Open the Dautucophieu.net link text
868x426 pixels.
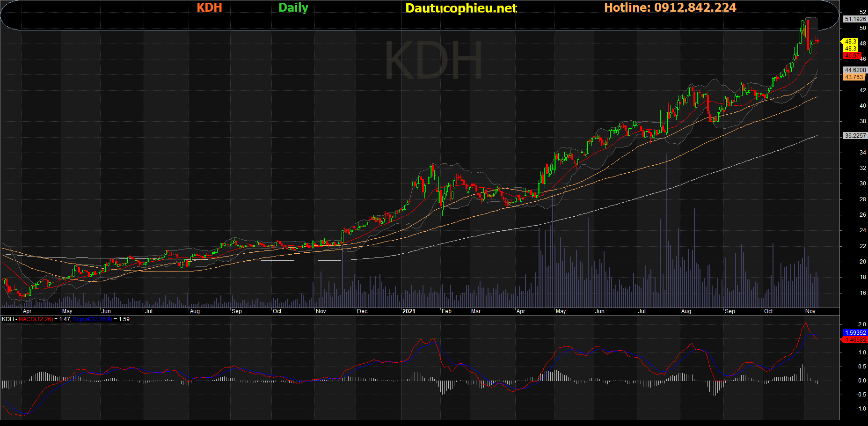click(461, 8)
